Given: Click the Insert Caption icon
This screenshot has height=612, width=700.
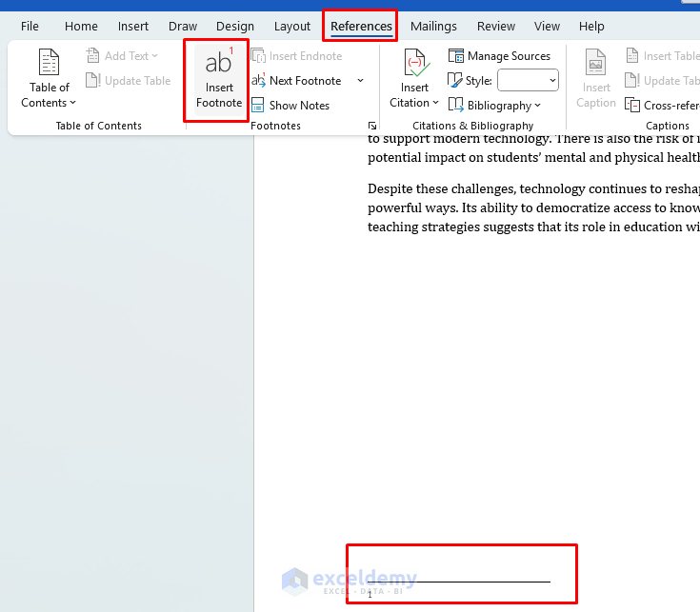Looking at the screenshot, I should coord(595,62).
